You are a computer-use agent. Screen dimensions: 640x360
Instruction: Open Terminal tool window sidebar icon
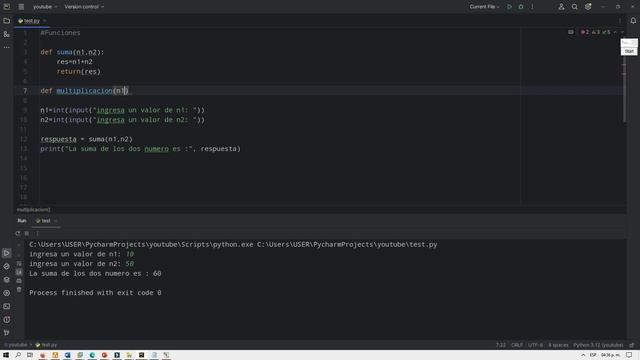click(x=7, y=306)
